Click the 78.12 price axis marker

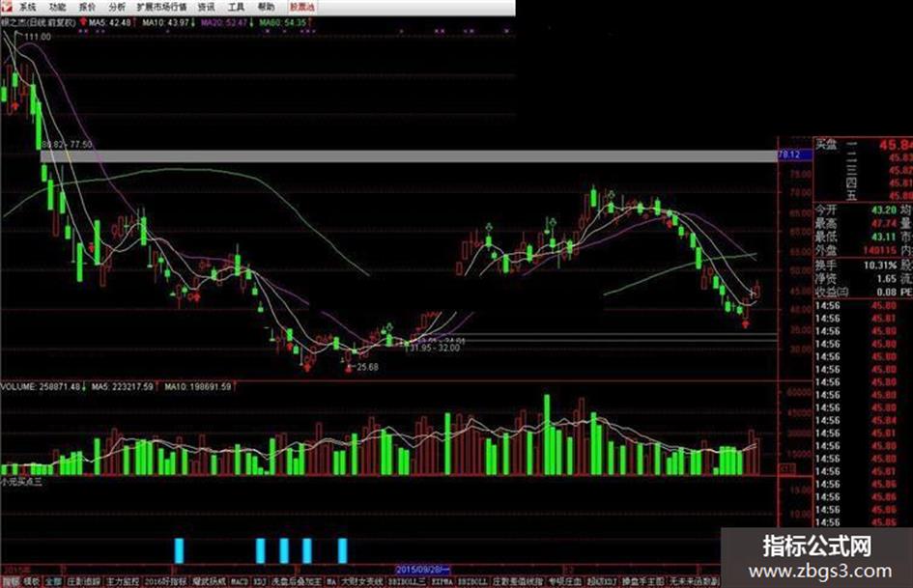point(795,154)
